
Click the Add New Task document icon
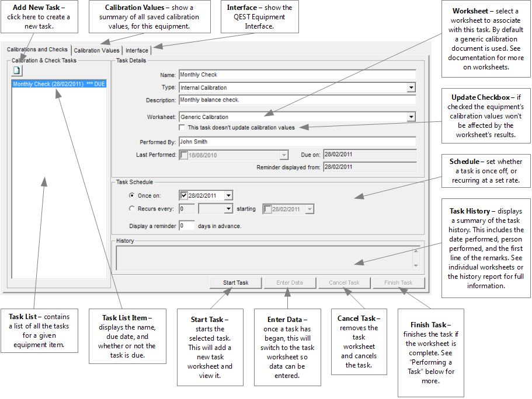pyautogui.click(x=17, y=71)
